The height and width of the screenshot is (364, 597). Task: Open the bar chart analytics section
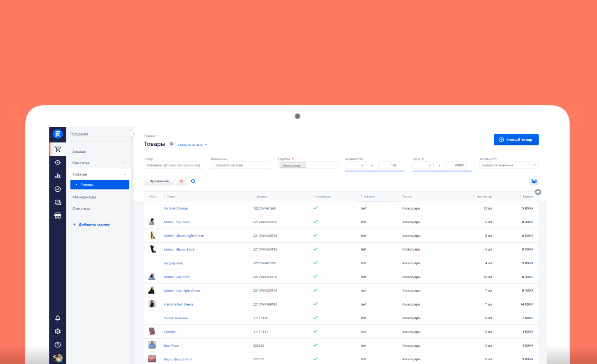(x=58, y=176)
